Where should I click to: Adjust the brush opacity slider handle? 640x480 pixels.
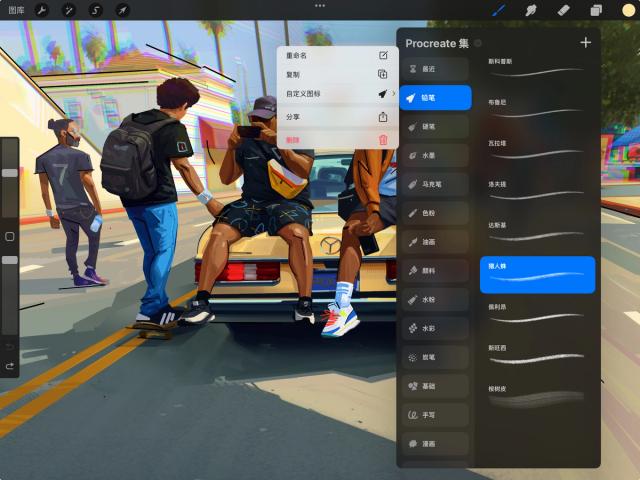(x=10, y=260)
